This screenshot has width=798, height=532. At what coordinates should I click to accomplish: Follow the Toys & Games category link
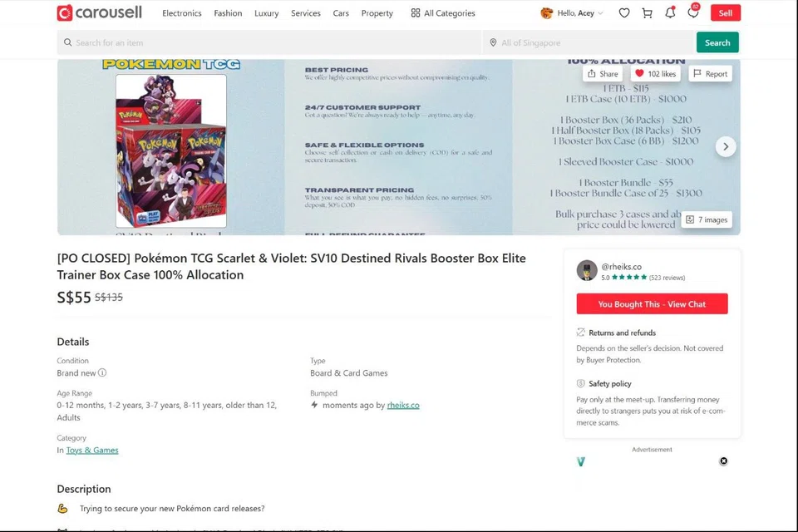[92, 450]
